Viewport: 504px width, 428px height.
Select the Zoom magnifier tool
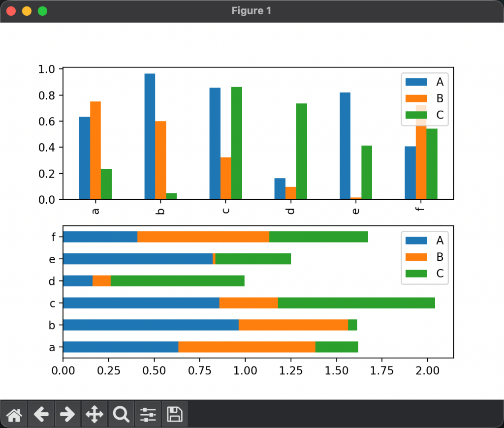click(121, 415)
